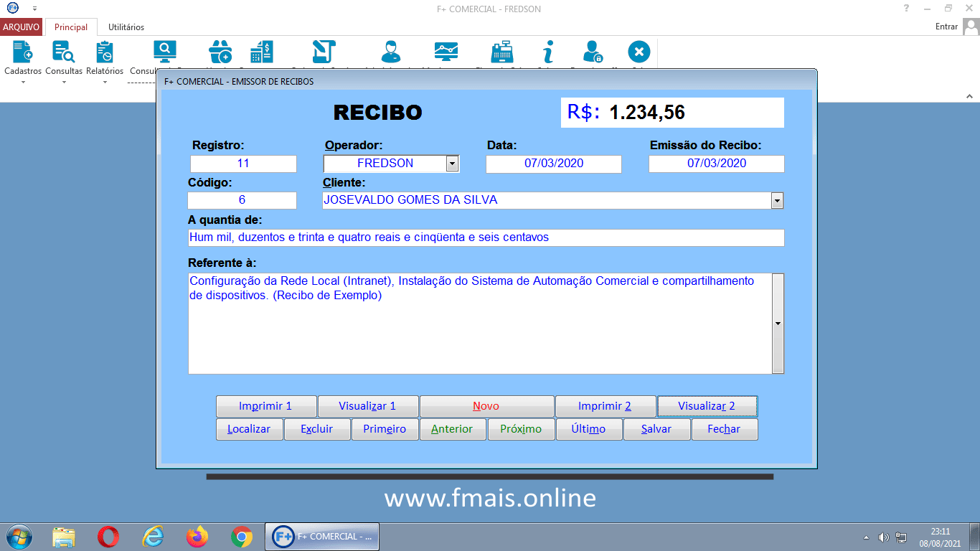Click the person with tie ribbon icon
The height and width of the screenshot is (551, 980).
coord(391,52)
